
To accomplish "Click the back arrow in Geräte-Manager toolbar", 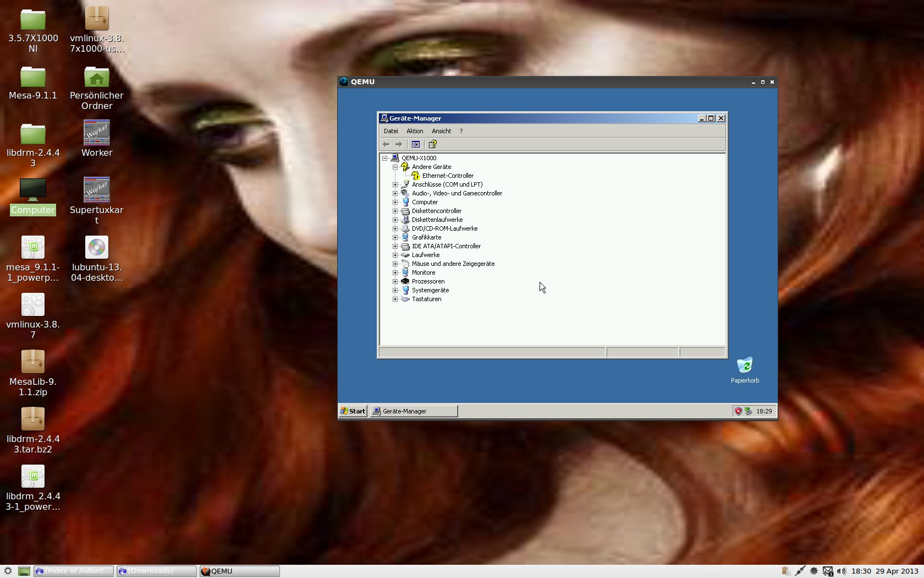I will pos(386,144).
